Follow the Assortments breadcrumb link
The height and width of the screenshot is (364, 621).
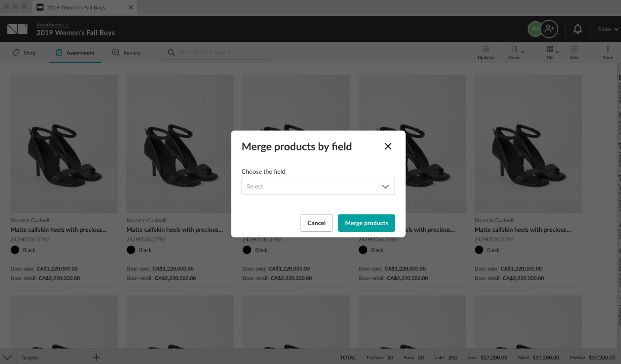[x=50, y=25]
